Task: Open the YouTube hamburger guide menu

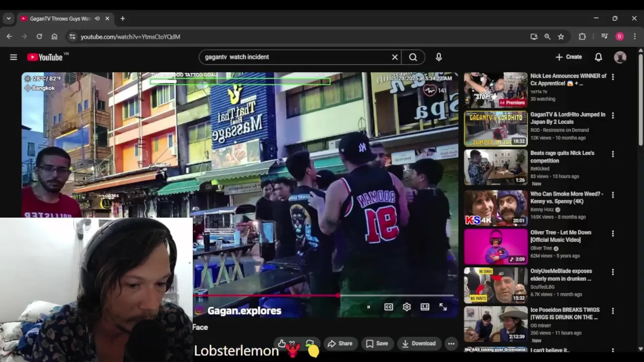Action: tap(14, 57)
